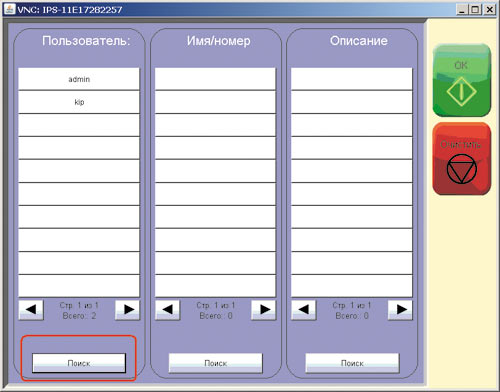Screen dimensions: 500x392
Task: Click the Описание column heading
Action: (359, 41)
